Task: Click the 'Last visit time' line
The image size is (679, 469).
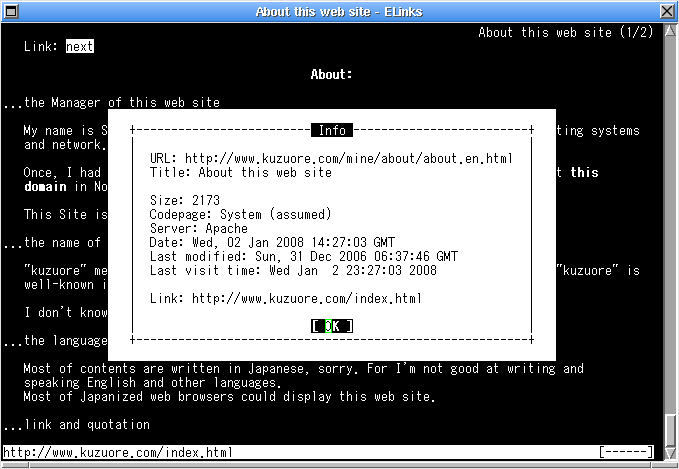Action: (x=293, y=270)
